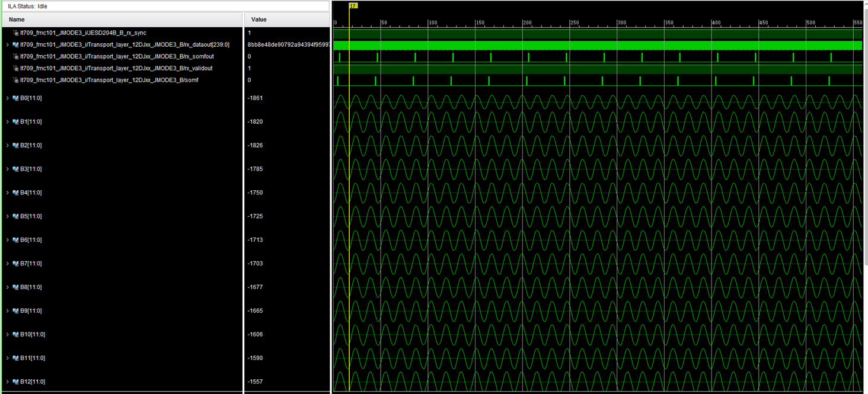Screen dimensions: 868x394
Task: Click the B6[11:0] bus icon
Action: (15, 241)
